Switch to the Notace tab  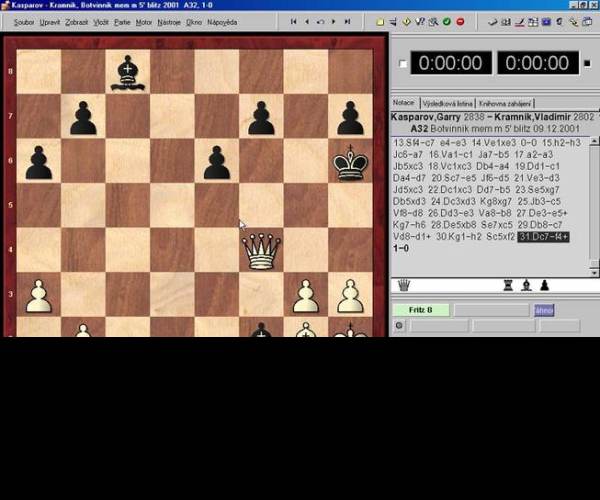(404, 103)
